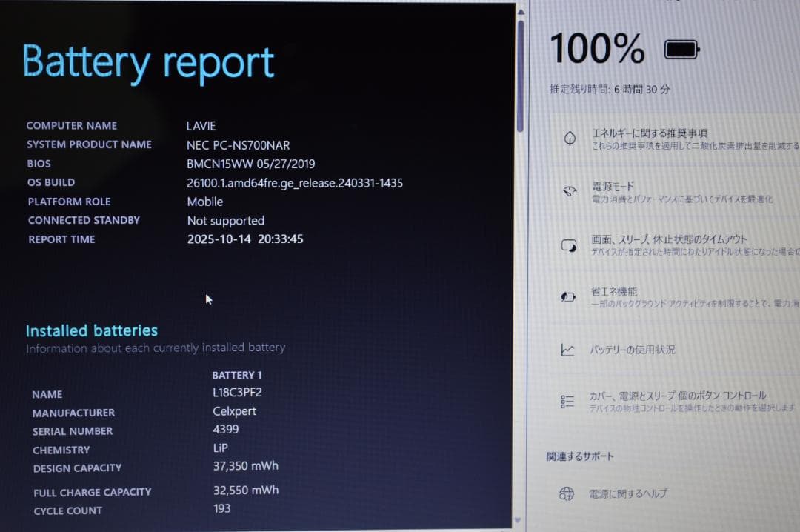The width and height of the screenshot is (800, 532).
Task: Expand the 電源モード setting
Action: [613, 187]
